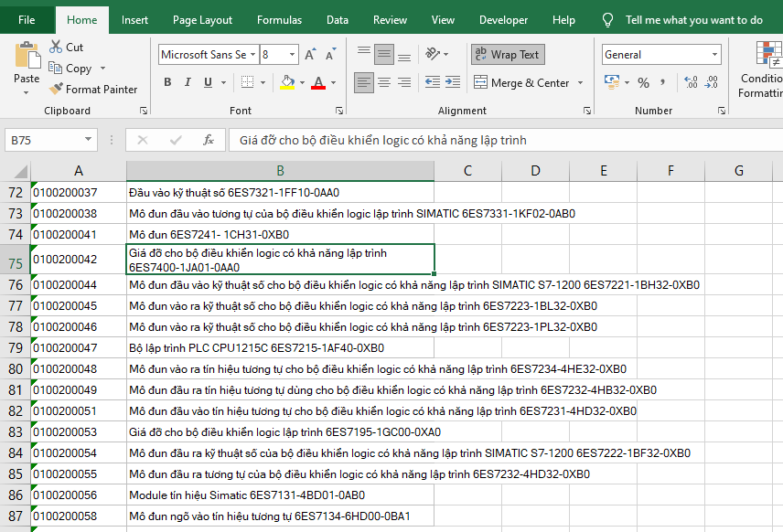Click the Tell me what you want to do box

[x=693, y=20]
